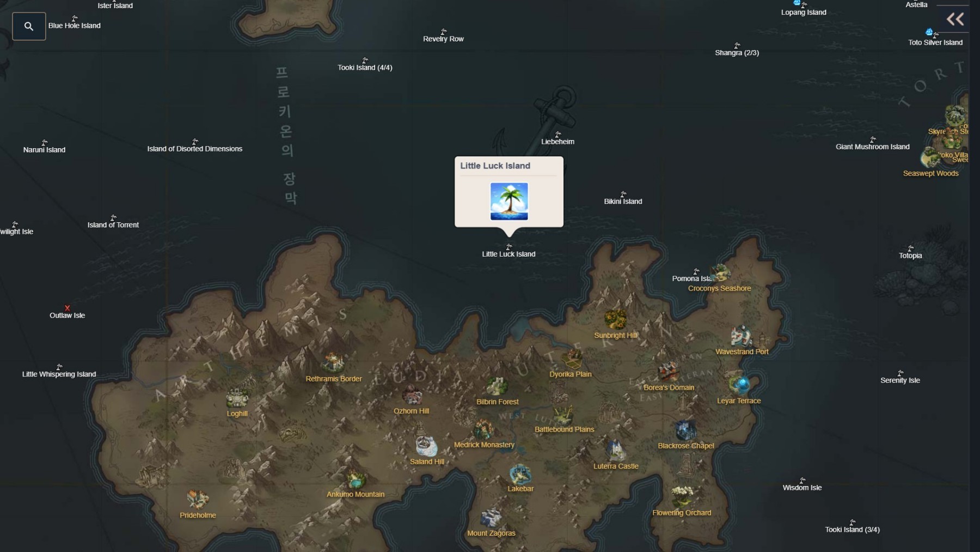Select the Bilbrin Forest zone icon
The image size is (980, 552).
coord(497,386)
